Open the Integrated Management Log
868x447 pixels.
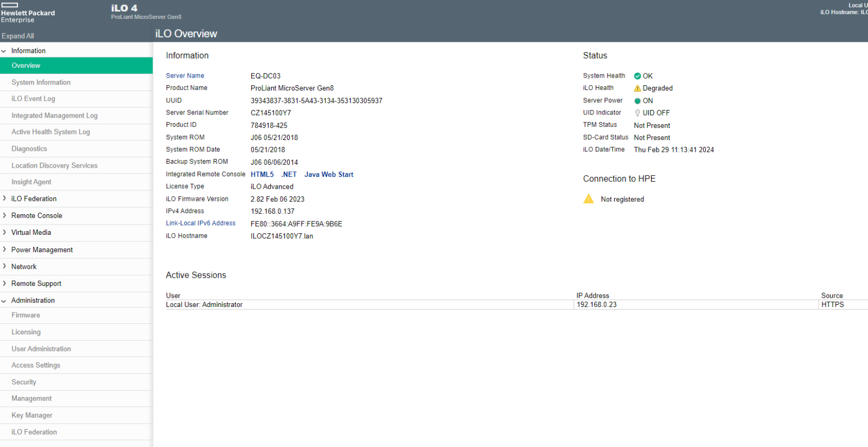point(76,116)
